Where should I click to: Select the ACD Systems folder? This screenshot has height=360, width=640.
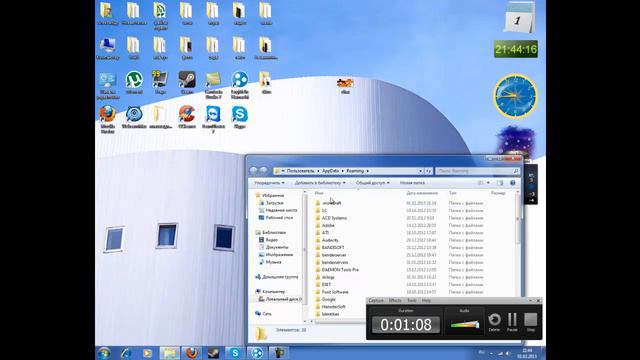pos(334,218)
